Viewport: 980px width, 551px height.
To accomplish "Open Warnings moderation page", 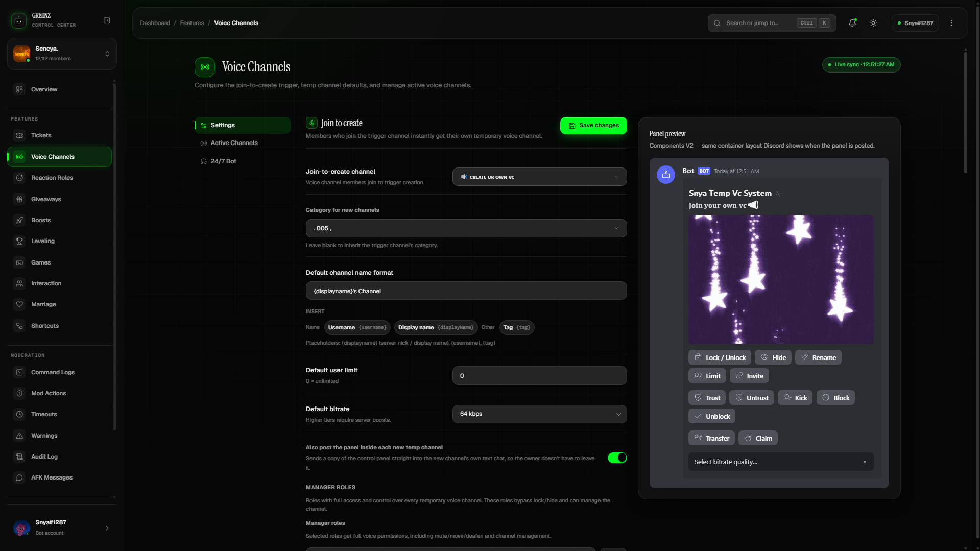I will (x=60, y=436).
